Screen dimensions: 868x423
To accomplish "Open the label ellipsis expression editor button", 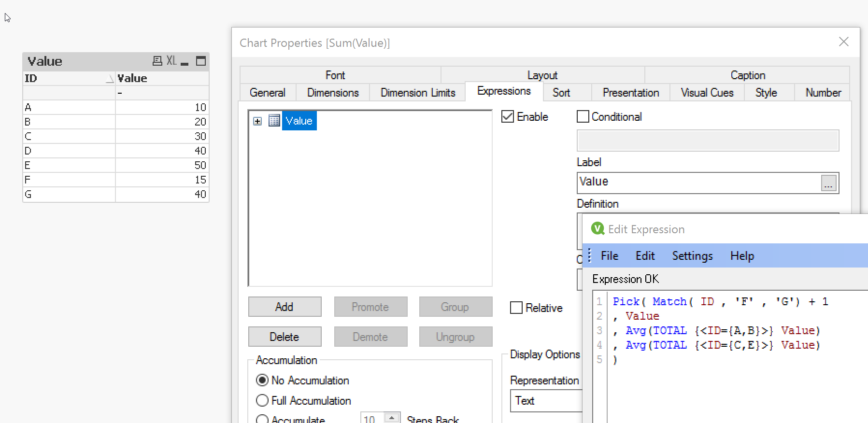I will pos(829,183).
